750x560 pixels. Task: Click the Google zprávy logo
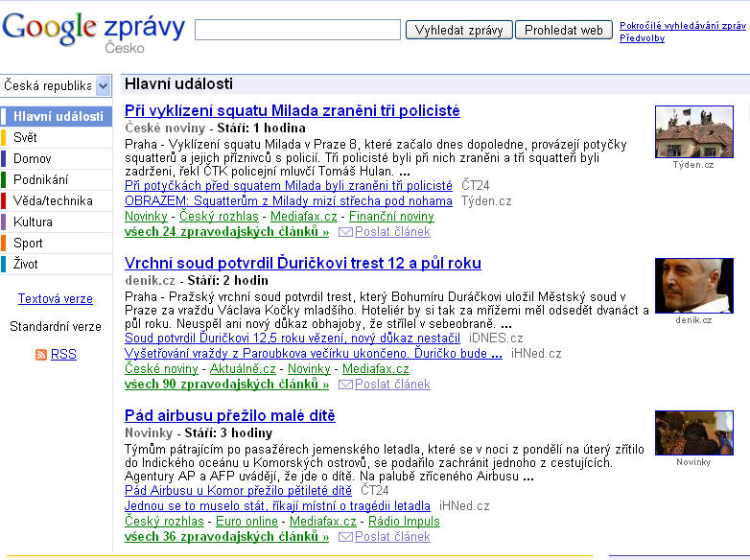coord(93,31)
